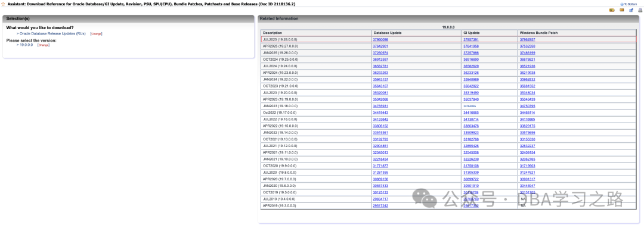Click the JUL2025 (19.28.0.0.0) description cell
This screenshot has height=225, width=644.
point(316,39)
